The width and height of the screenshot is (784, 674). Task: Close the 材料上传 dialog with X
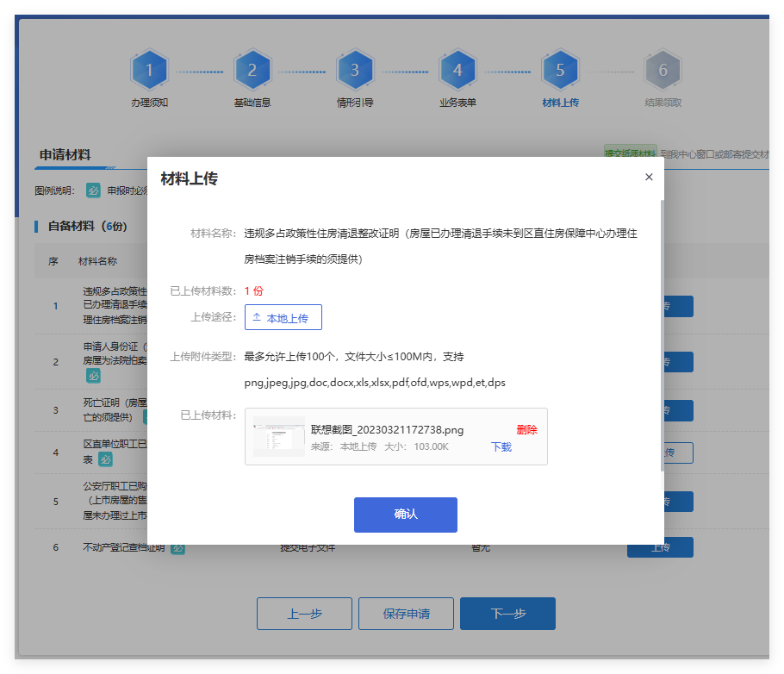click(x=649, y=177)
